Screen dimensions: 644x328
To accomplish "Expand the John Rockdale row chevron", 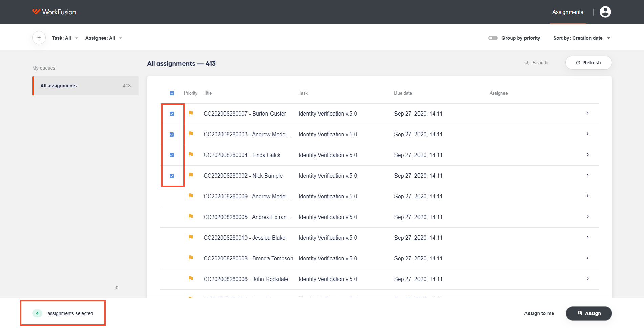I will [588, 279].
